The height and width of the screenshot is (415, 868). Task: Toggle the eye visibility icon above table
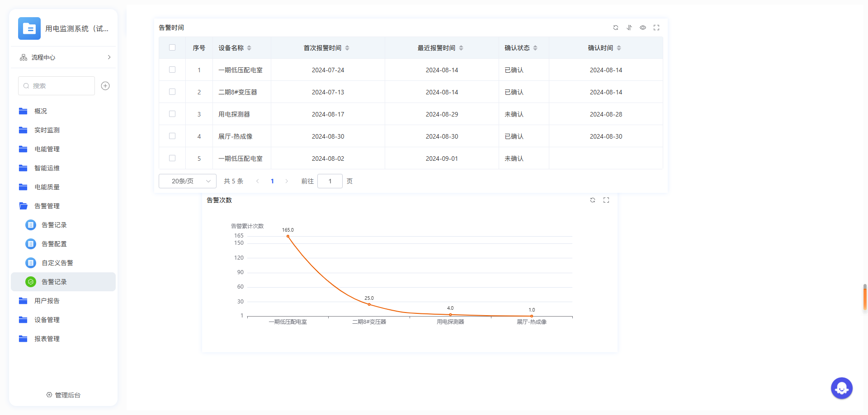642,28
